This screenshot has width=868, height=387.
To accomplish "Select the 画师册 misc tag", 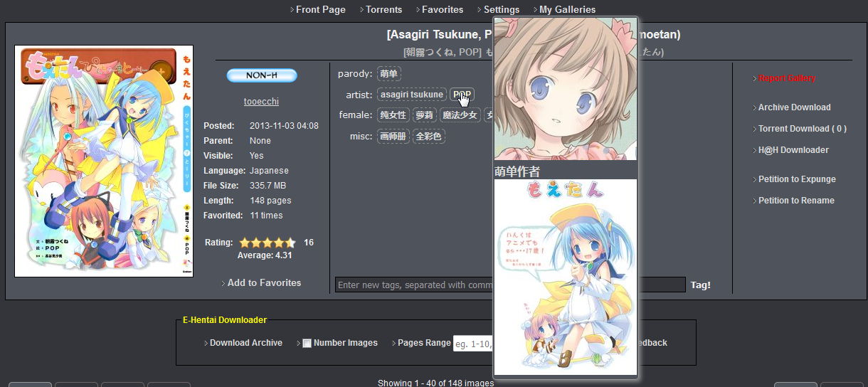I will pyautogui.click(x=393, y=136).
